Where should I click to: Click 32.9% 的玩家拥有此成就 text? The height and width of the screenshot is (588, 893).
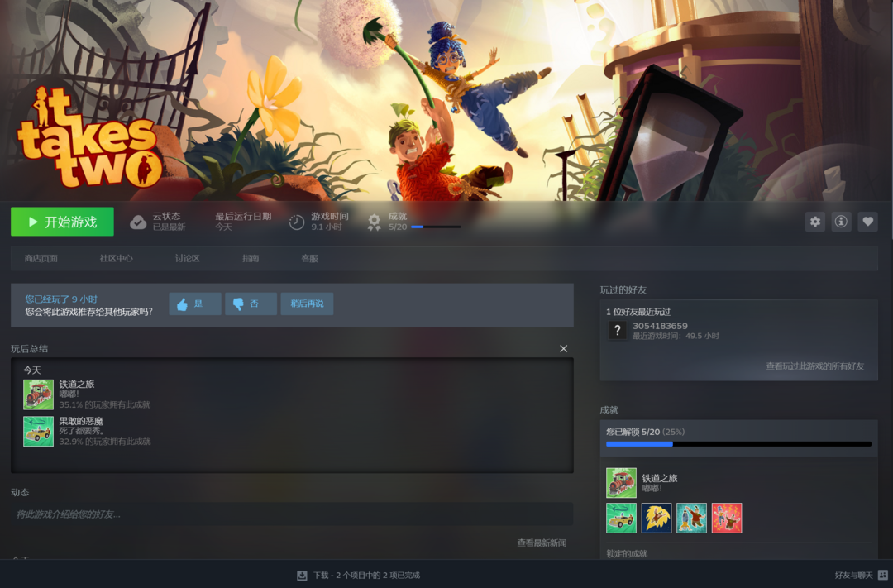coord(105,442)
